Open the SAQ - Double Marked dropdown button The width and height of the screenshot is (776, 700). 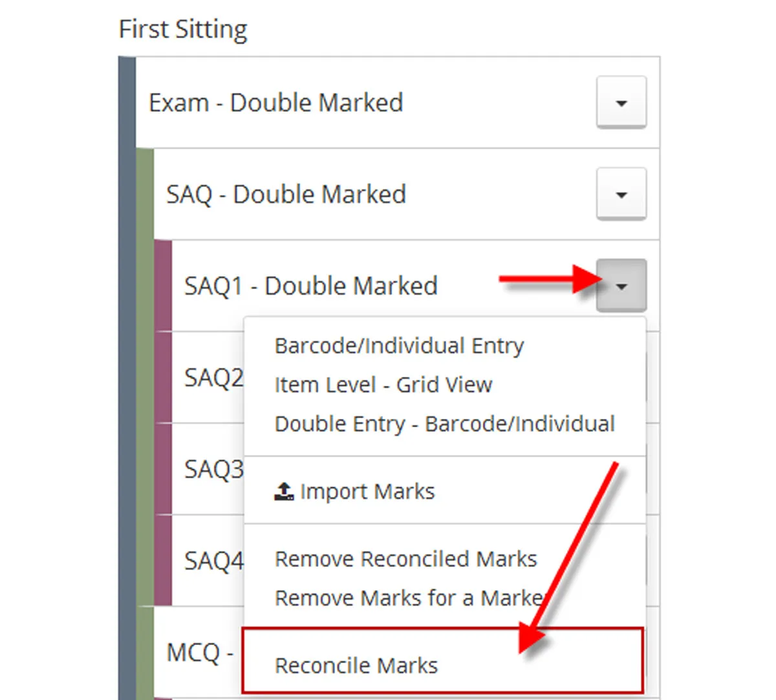tap(621, 195)
